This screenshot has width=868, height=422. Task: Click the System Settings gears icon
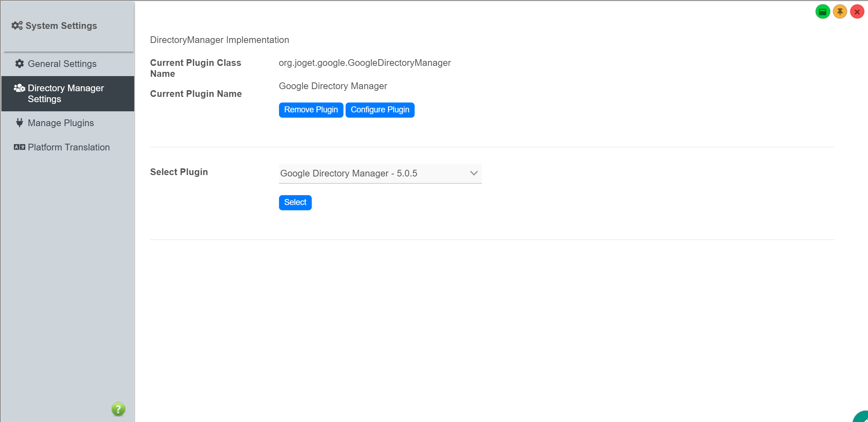coord(17,26)
